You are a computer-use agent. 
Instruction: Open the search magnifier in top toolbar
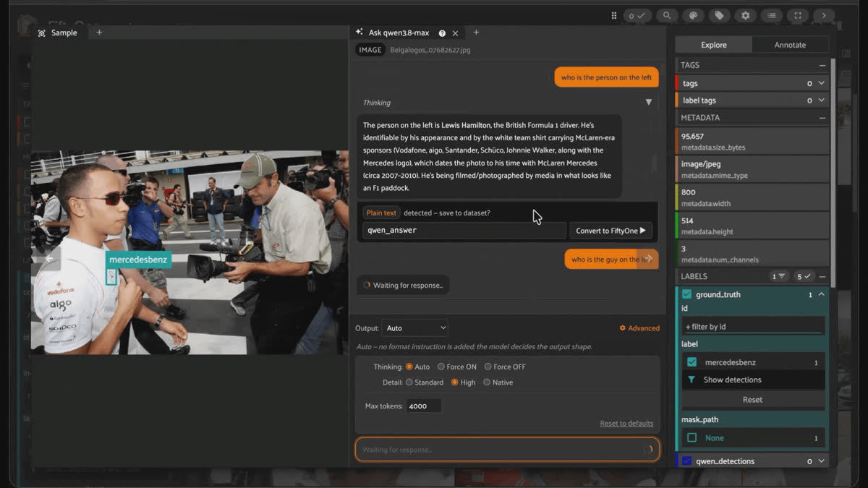[667, 15]
